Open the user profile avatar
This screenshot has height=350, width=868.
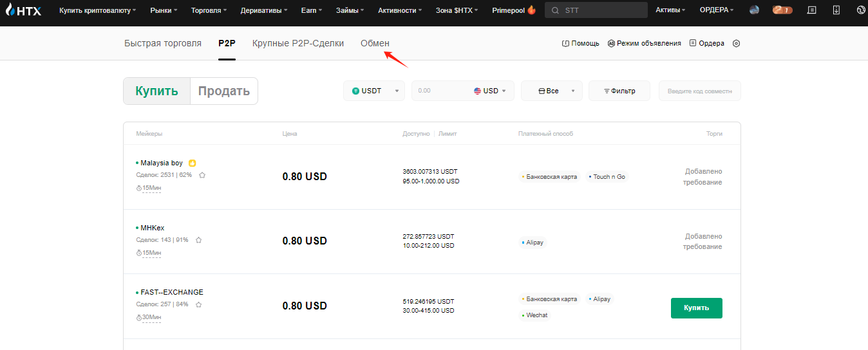click(x=755, y=10)
